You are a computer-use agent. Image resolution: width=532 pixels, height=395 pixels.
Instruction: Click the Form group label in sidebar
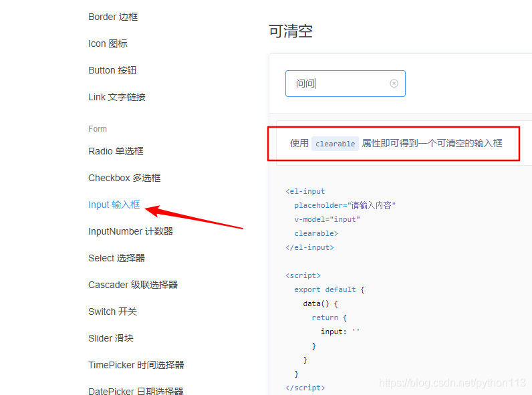pyautogui.click(x=98, y=129)
